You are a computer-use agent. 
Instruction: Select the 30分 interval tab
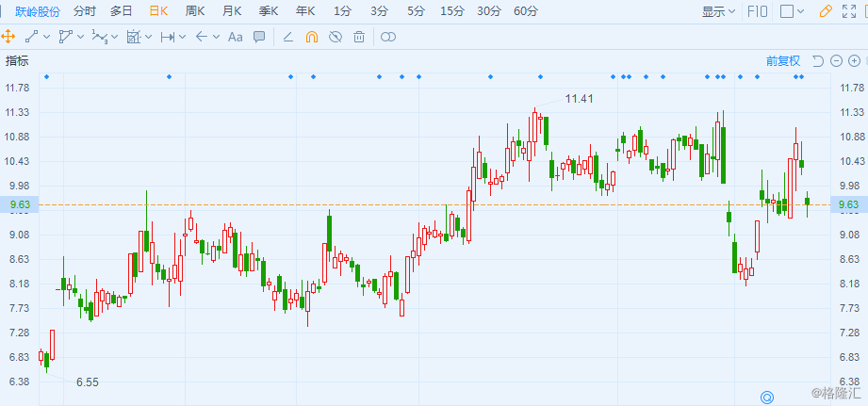489,11
